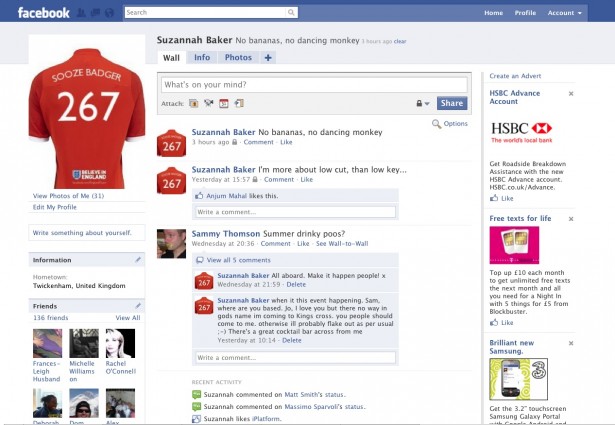Attach an event using the calendar icon

224,103
